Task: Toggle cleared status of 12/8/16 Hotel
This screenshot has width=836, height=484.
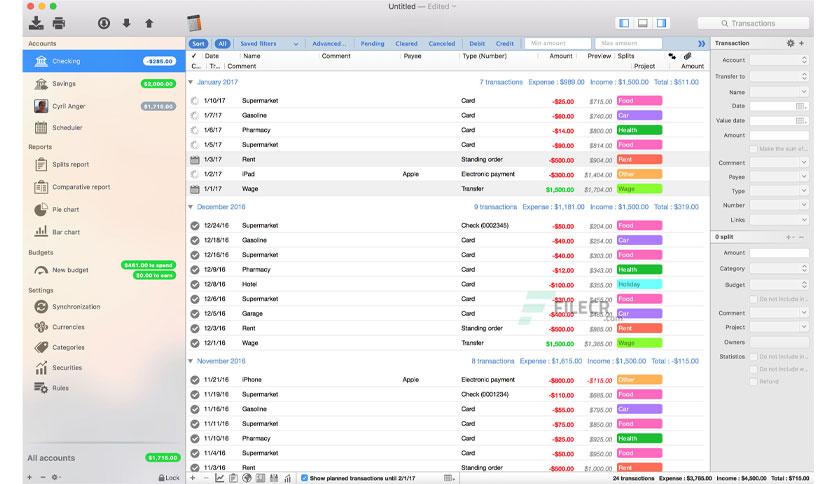Action: pos(195,285)
